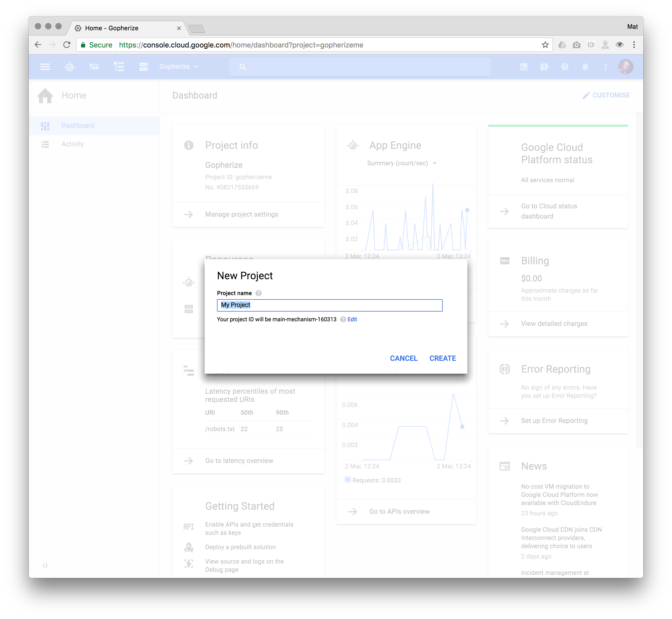The height and width of the screenshot is (619, 672).
Task: Click the Error Reporting icon
Action: pos(505,369)
